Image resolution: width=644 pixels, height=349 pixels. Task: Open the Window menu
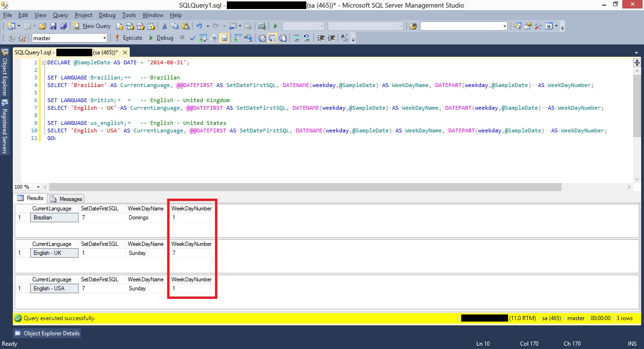[x=152, y=15]
